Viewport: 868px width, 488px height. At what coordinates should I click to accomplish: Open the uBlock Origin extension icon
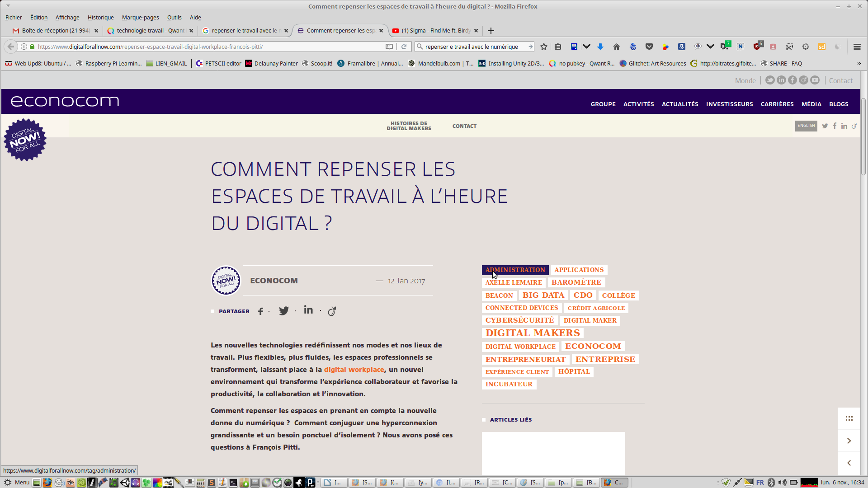click(757, 47)
